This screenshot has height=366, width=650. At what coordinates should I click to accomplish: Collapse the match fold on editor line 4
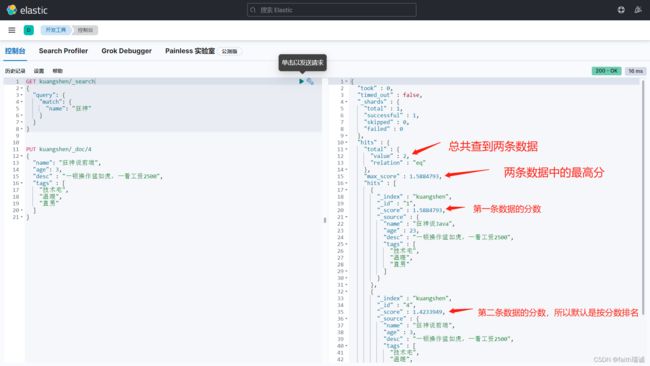tap(22, 102)
